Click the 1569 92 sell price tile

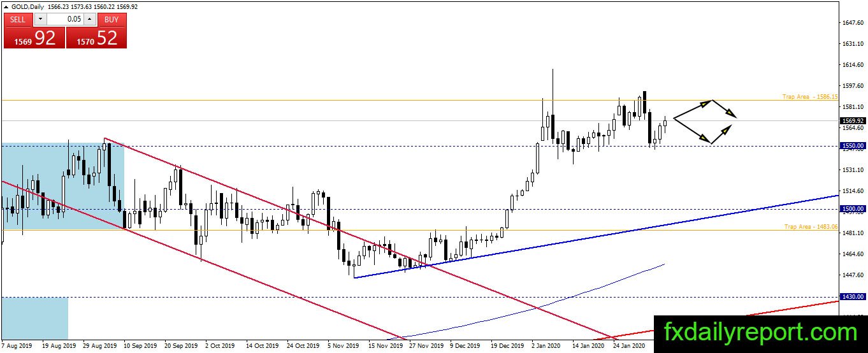pyautogui.click(x=34, y=38)
